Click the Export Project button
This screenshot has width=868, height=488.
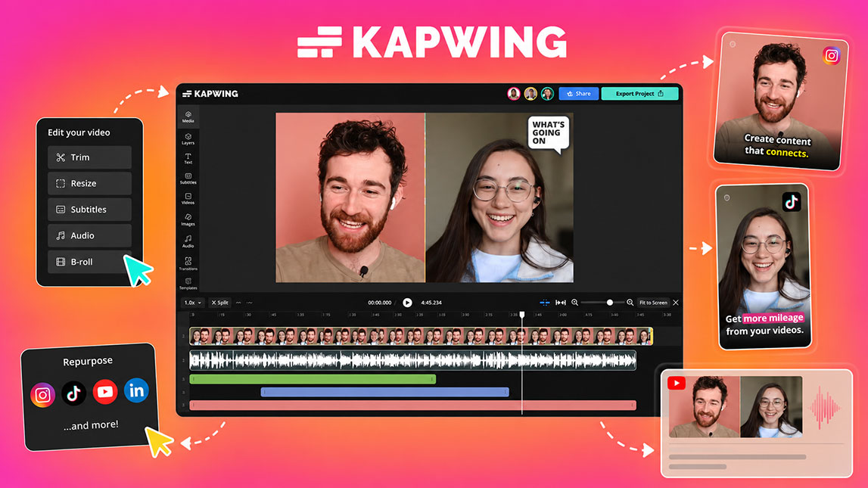point(640,94)
